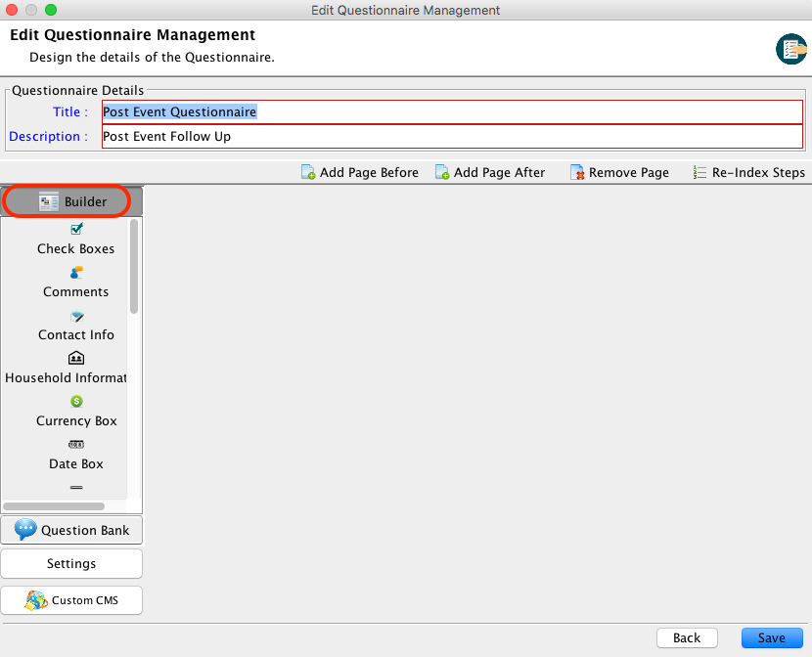Click the Add Page After icon
Screen dimensions: 812x657
442,172
